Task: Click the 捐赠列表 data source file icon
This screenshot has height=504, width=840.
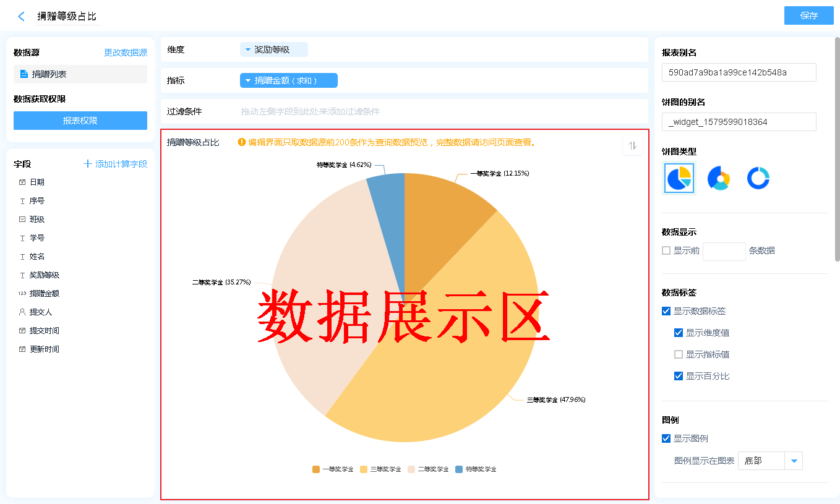Action: [24, 74]
